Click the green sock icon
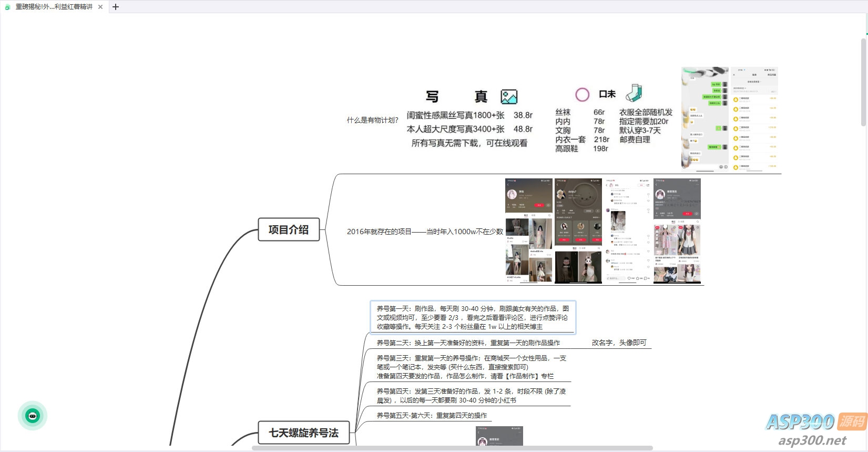This screenshot has width=868, height=452. [x=634, y=93]
